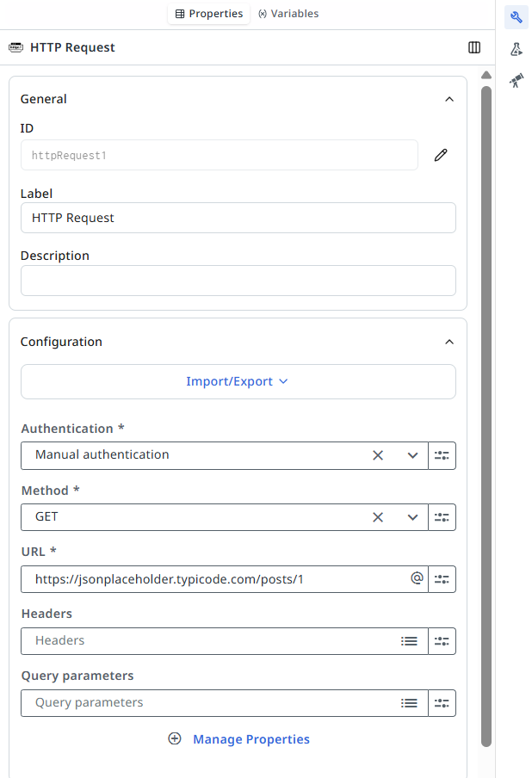Expand the Method dropdown arrow
Viewport: 532px width, 778px height.
click(x=412, y=517)
